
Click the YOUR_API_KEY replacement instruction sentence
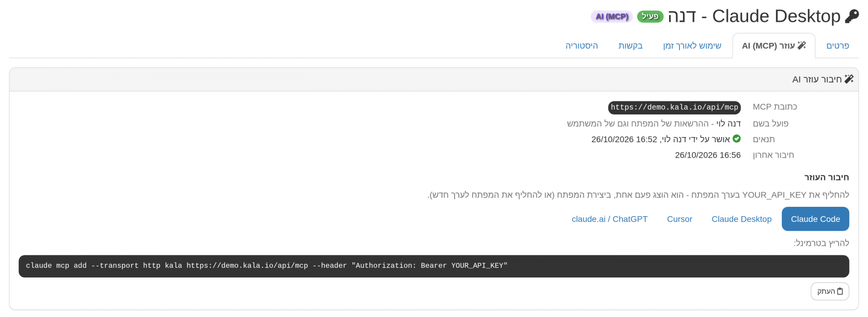click(x=639, y=195)
